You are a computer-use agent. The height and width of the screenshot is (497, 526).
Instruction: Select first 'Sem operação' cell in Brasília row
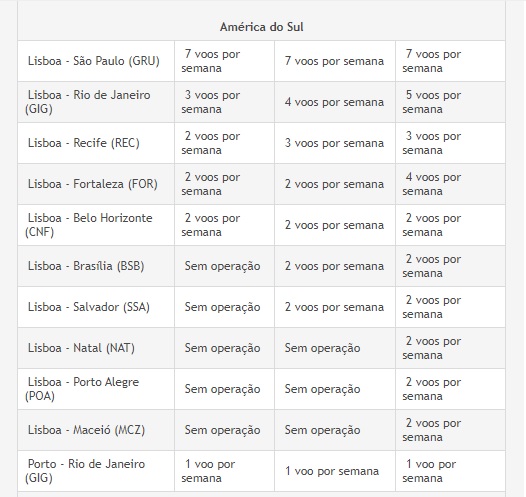coord(224,266)
